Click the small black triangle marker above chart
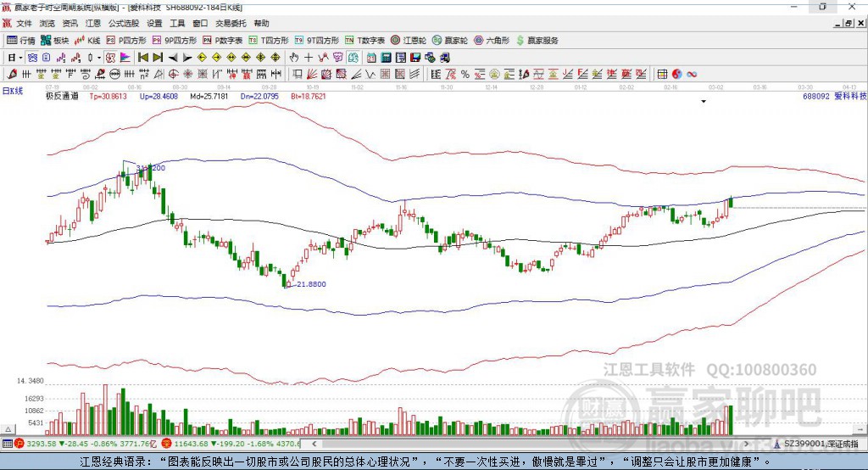868x470 pixels. point(704,102)
